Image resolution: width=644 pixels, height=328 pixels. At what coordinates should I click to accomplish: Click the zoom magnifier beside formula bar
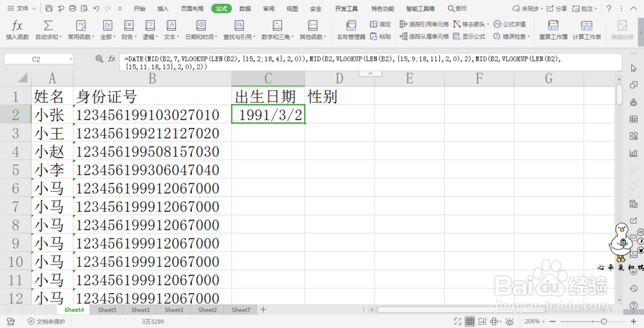[99, 59]
